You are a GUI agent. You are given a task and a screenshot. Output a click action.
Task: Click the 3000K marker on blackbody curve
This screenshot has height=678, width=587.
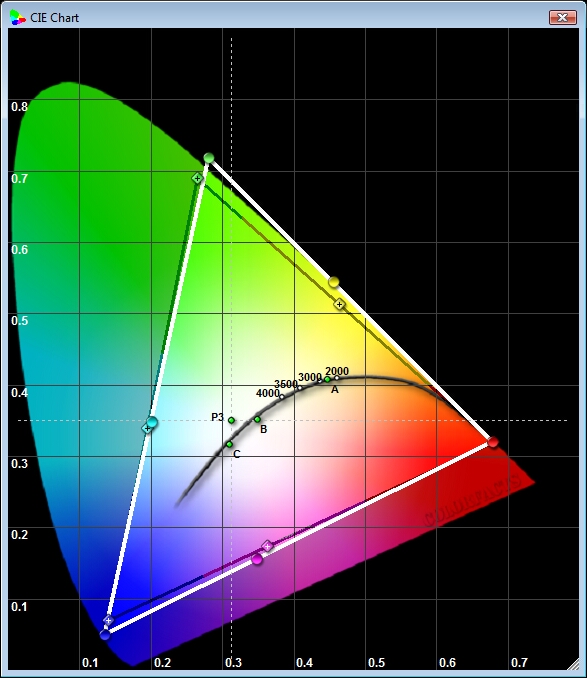point(320,381)
